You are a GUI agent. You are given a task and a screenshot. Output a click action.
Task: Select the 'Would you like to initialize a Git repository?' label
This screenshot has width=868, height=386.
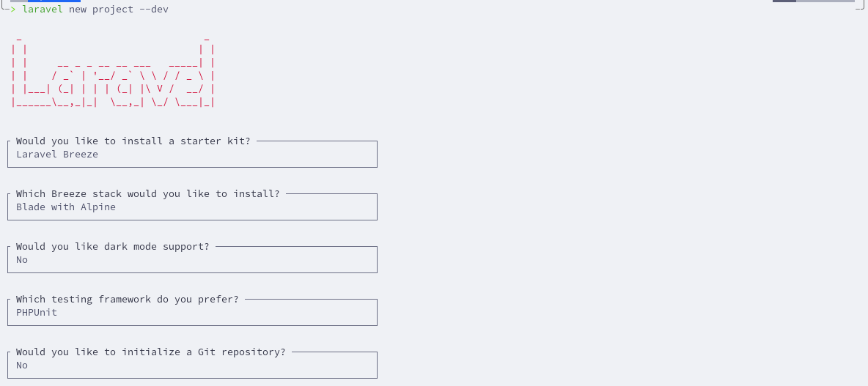[x=150, y=352]
